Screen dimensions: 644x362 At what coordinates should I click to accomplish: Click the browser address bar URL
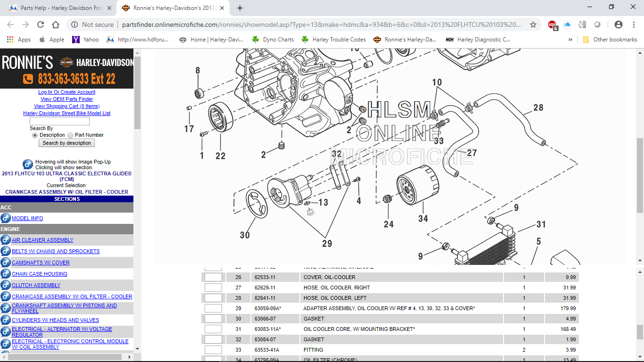[x=322, y=25]
